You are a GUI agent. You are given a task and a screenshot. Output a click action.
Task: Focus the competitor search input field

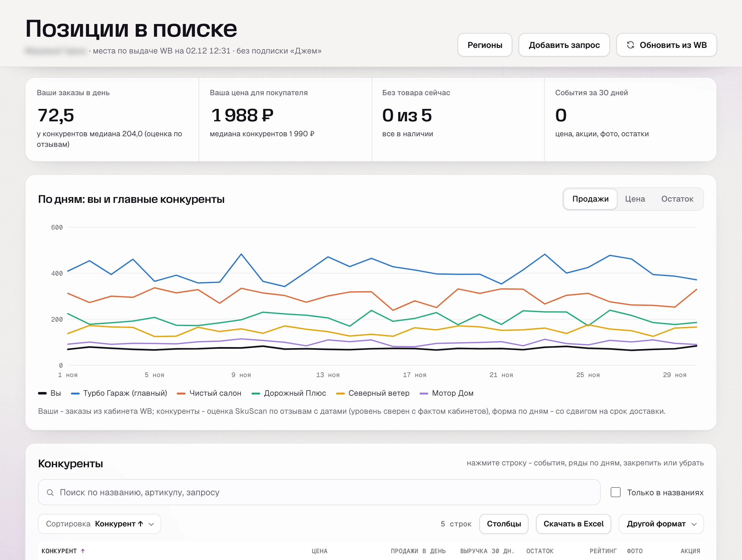pyautogui.click(x=319, y=492)
